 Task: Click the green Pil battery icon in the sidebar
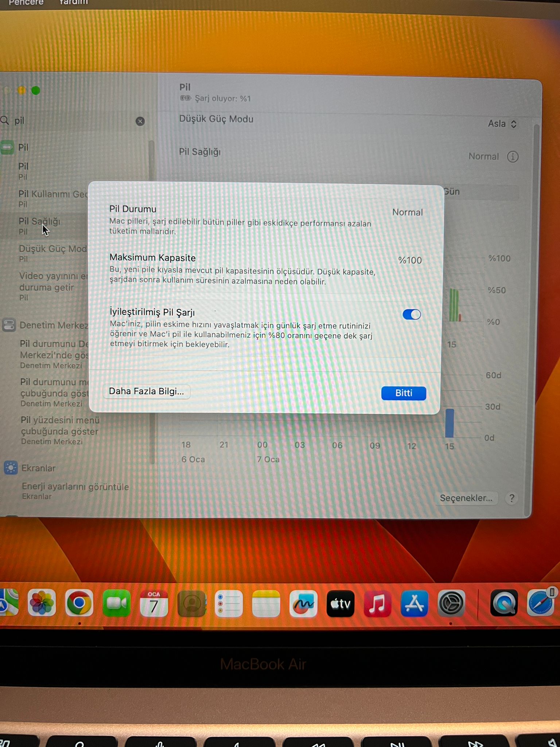pos(7,147)
